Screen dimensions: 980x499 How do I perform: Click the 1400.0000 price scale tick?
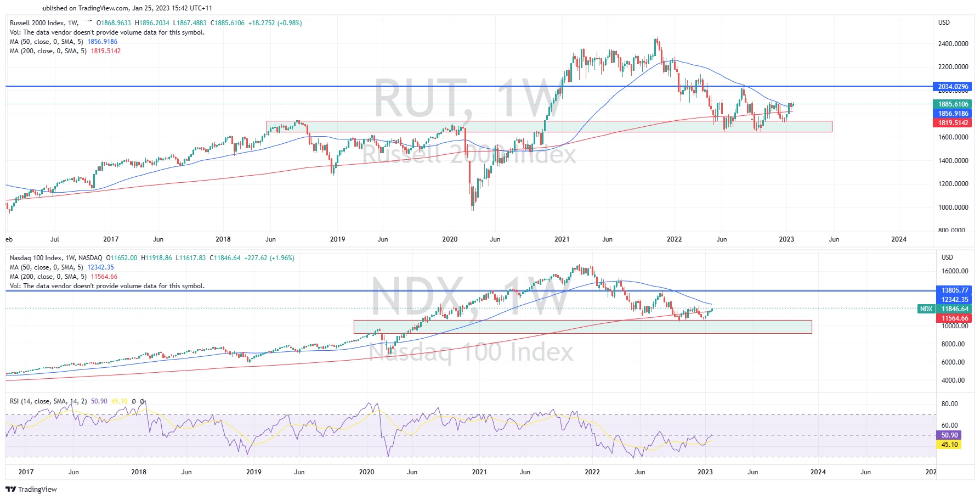coord(953,161)
